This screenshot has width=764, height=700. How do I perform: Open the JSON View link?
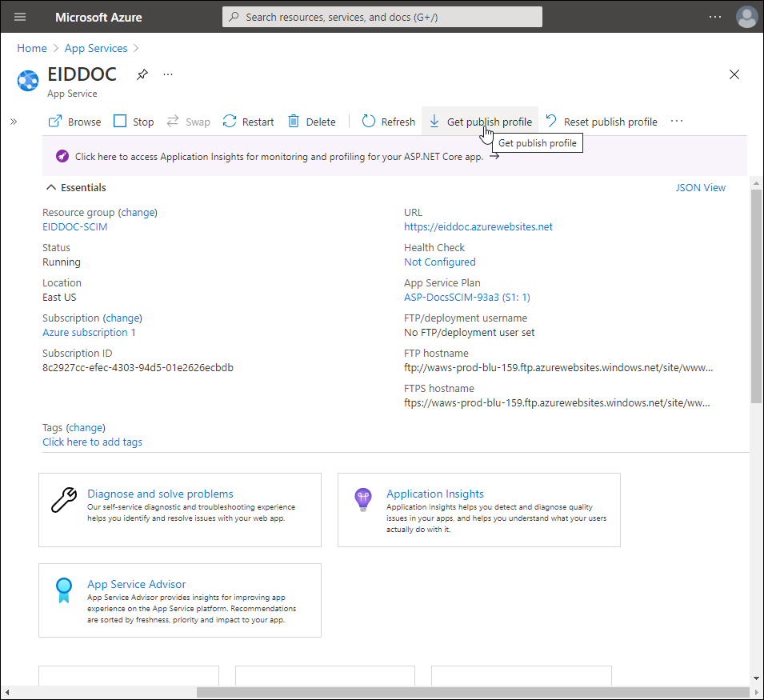(700, 187)
